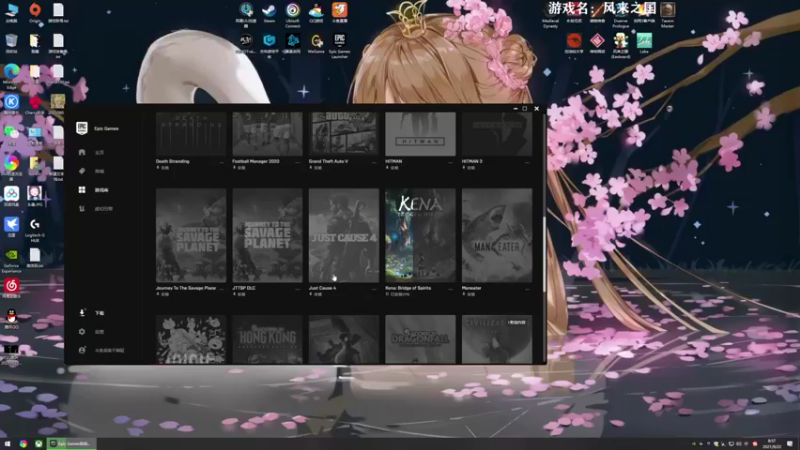Viewport: 800px width, 450px height.
Task: Open the Xbox icon on the taskbar
Action: coord(38,443)
